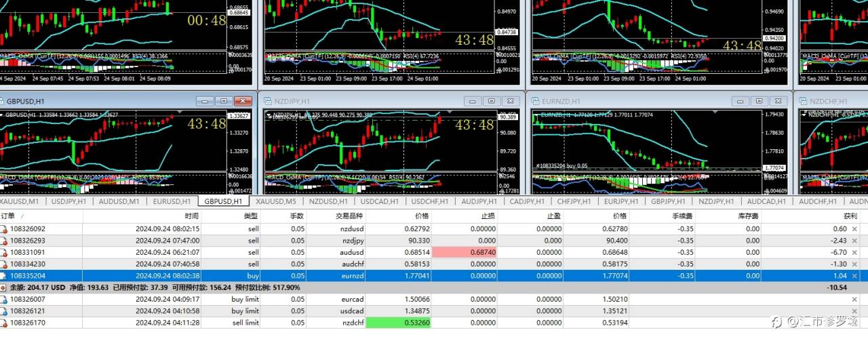Select the nzdusd sell order row
Image resolution: width=868 pixels, height=343 pixels.
434,229
